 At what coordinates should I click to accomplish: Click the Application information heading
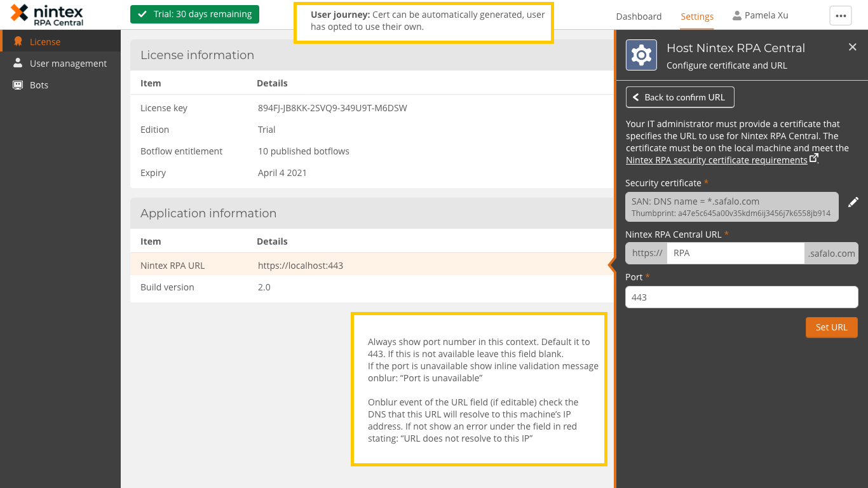click(208, 213)
